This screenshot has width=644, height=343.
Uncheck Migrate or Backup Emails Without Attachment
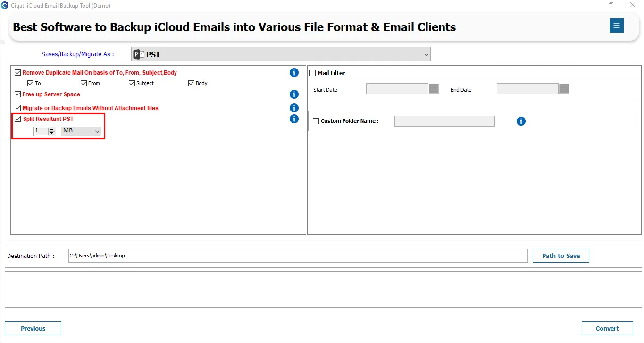18,108
